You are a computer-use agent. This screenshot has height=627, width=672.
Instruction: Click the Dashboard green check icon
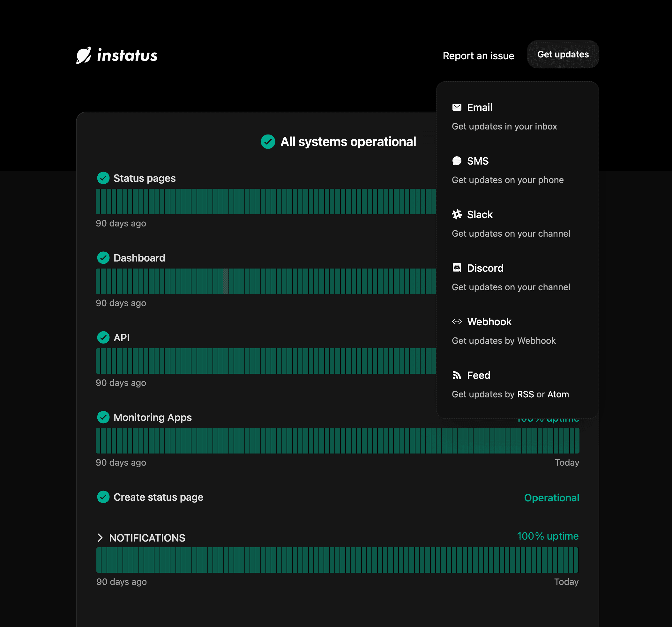(x=103, y=258)
